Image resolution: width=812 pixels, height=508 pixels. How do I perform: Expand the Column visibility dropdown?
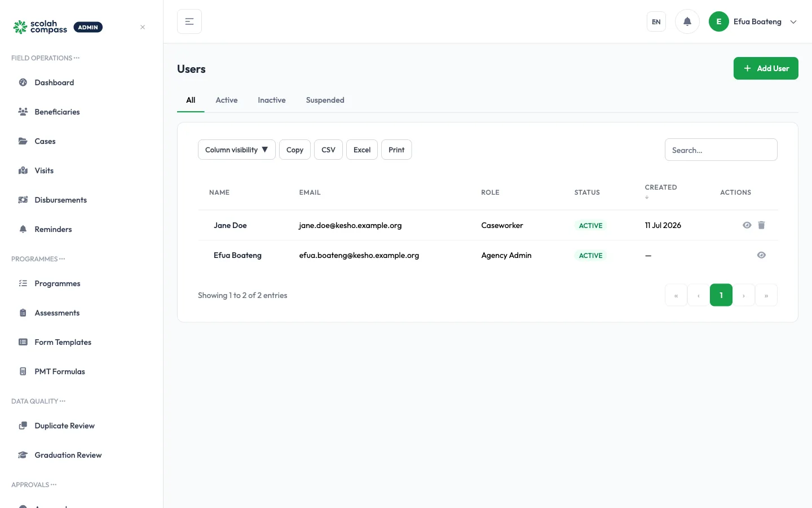[x=237, y=150]
